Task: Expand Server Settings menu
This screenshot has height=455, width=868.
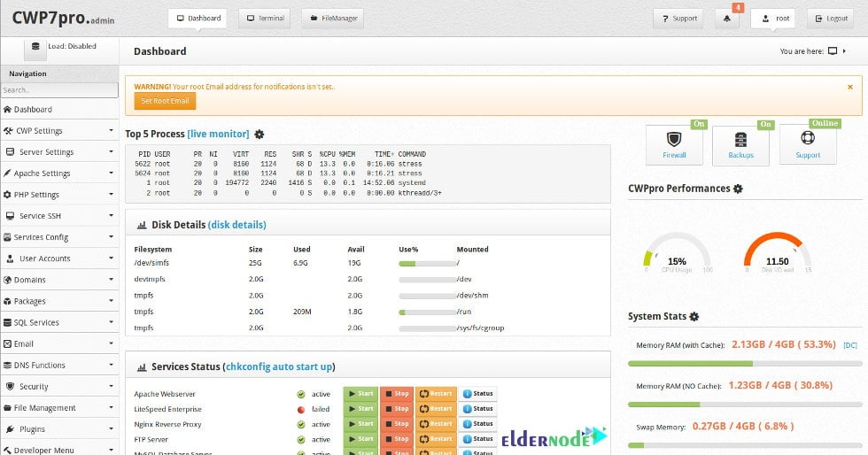Action: 60,151
